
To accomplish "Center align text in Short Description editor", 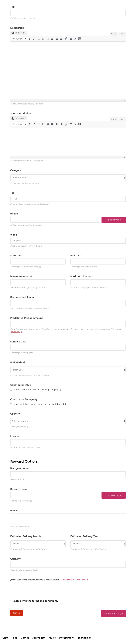I will click(x=57, y=124).
